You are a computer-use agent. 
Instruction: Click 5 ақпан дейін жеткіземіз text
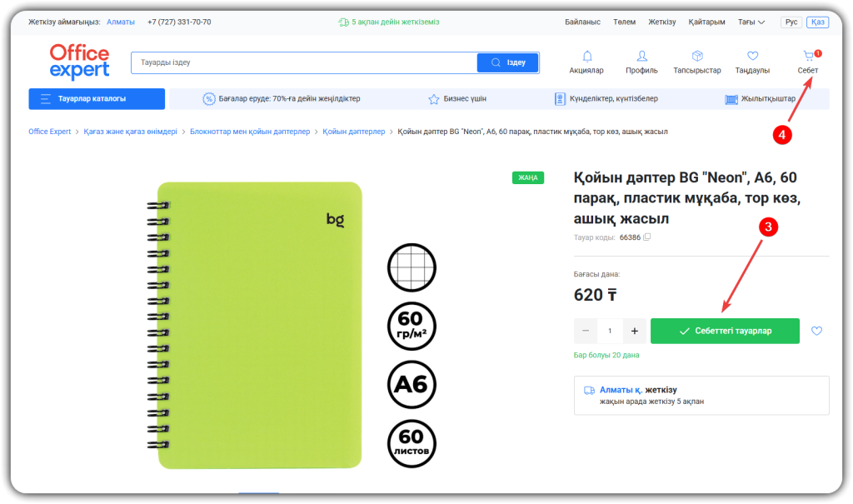tap(396, 22)
